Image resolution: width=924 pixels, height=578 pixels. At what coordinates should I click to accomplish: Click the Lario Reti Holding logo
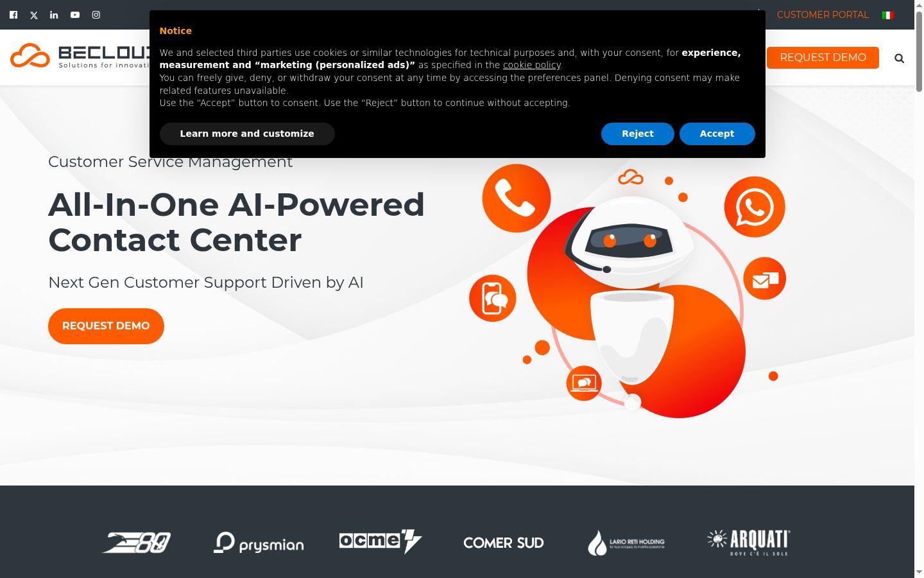tap(626, 543)
